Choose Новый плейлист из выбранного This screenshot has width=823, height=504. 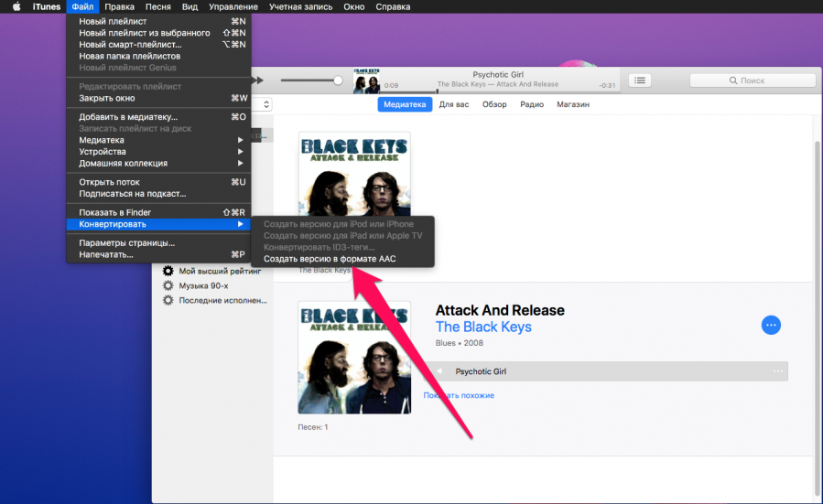pyautogui.click(x=158, y=33)
